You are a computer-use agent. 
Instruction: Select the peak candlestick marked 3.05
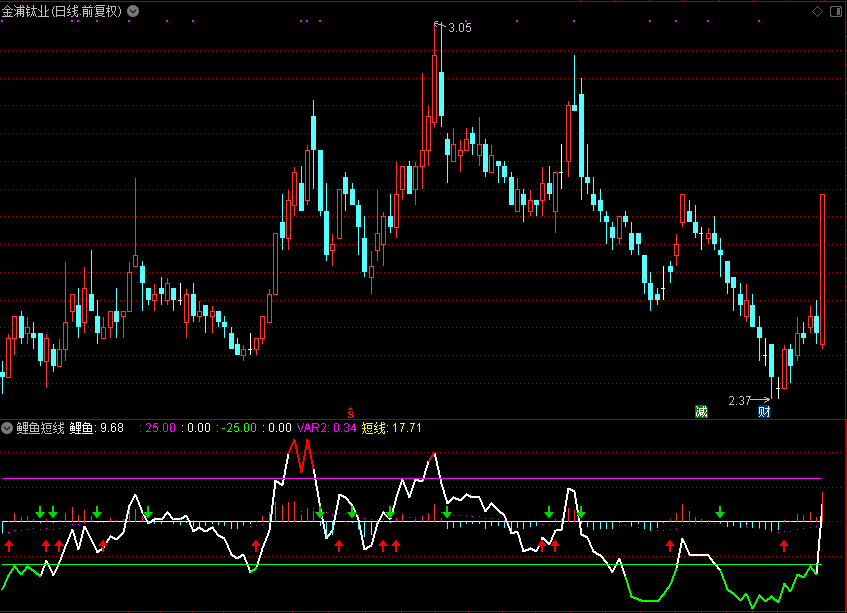[435, 76]
